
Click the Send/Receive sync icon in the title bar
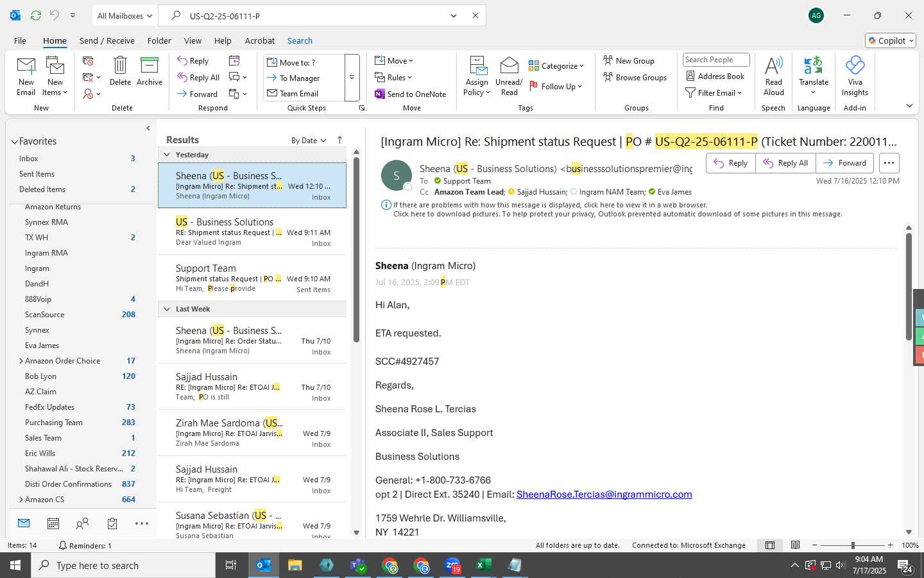[36, 15]
